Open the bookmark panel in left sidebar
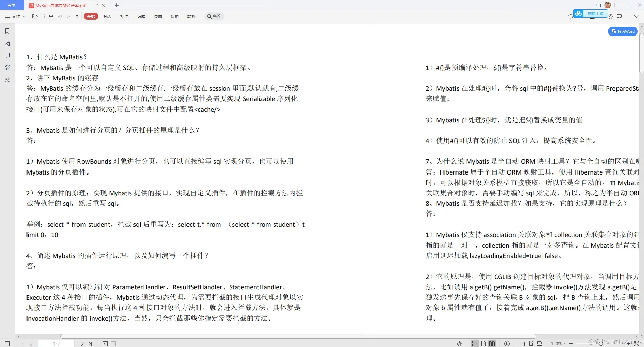 7,31
